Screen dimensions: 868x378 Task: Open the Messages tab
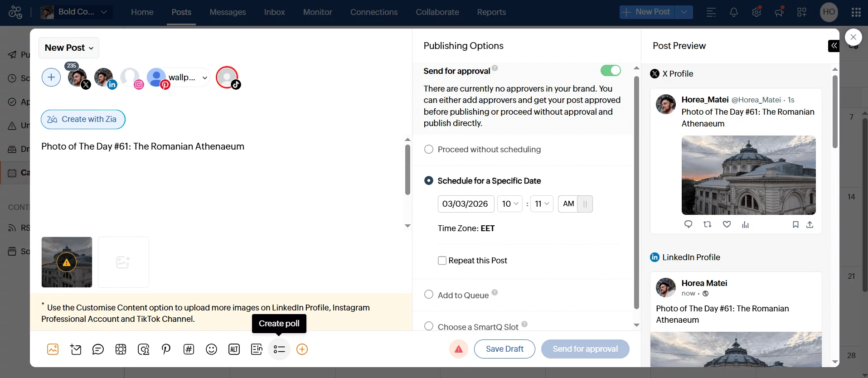[228, 12]
